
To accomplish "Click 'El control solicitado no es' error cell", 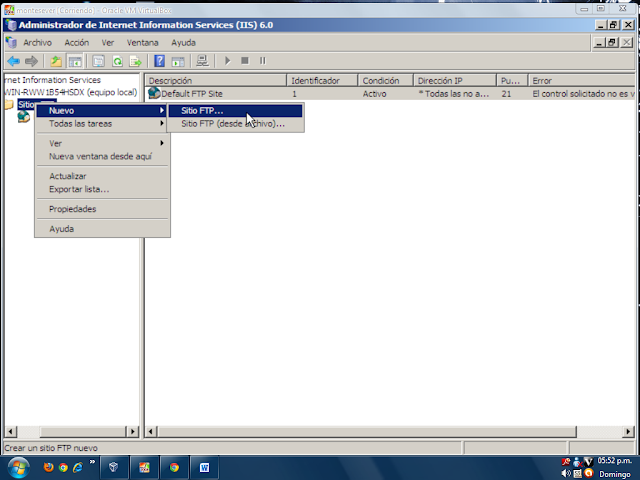I will pyautogui.click(x=583, y=94).
